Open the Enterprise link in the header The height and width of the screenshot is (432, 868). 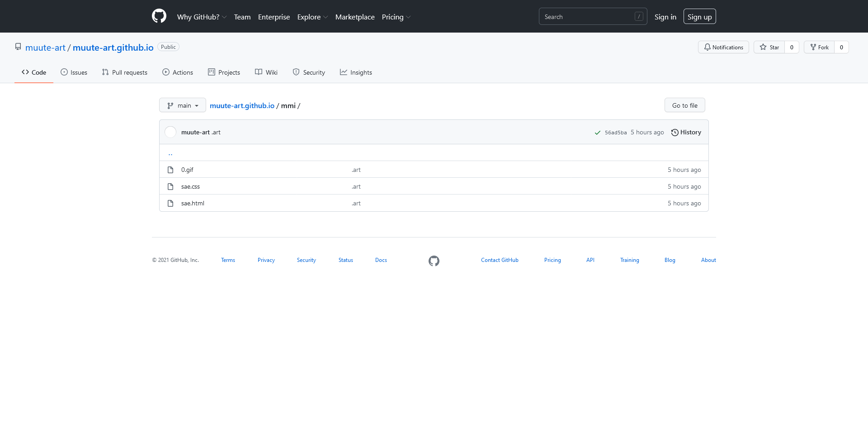pyautogui.click(x=274, y=17)
